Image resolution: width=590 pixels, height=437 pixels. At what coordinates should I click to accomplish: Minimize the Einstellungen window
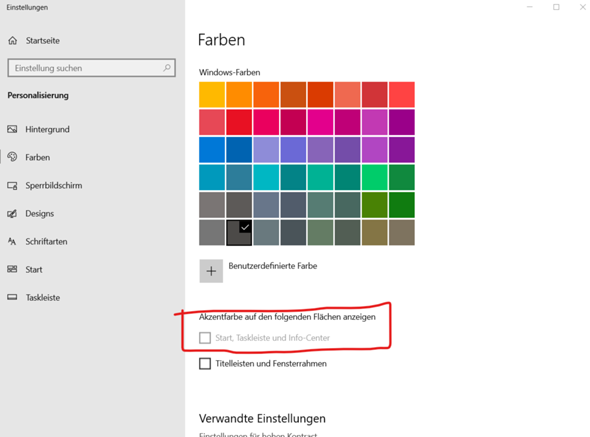(x=530, y=7)
